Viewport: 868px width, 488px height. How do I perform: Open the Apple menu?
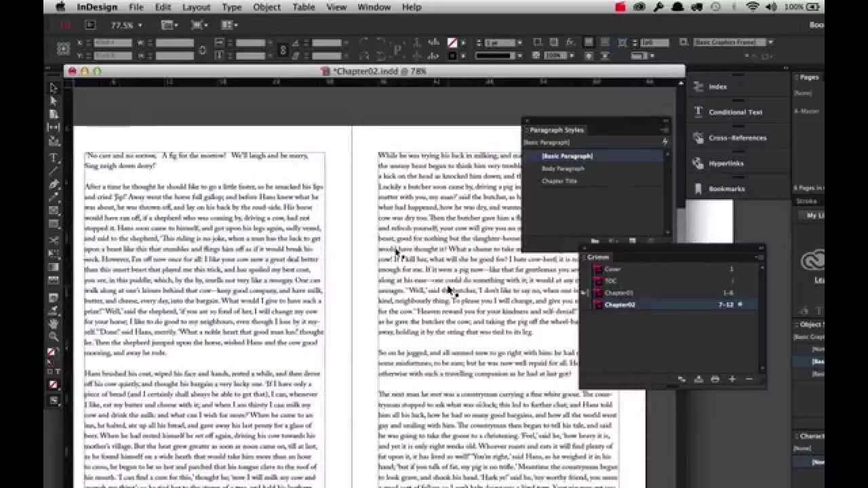pyautogui.click(x=60, y=7)
